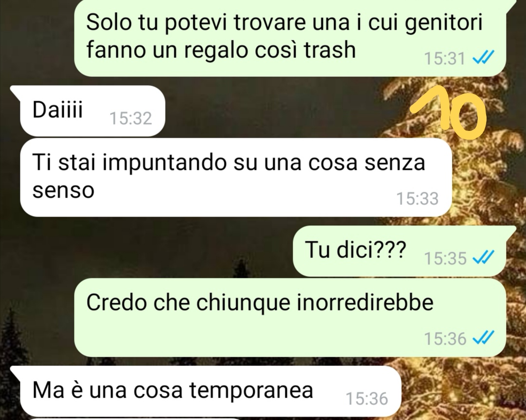The image size is (526, 420).
Task: Tap the 'Solo tu potevi trovare' green bubble
Action: (290, 37)
